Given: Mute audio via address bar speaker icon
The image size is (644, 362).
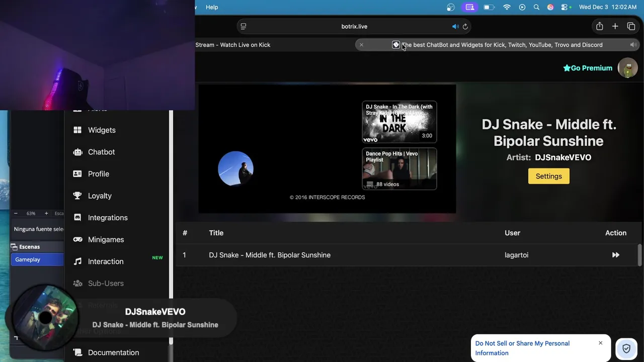Looking at the screenshot, I should [x=455, y=26].
